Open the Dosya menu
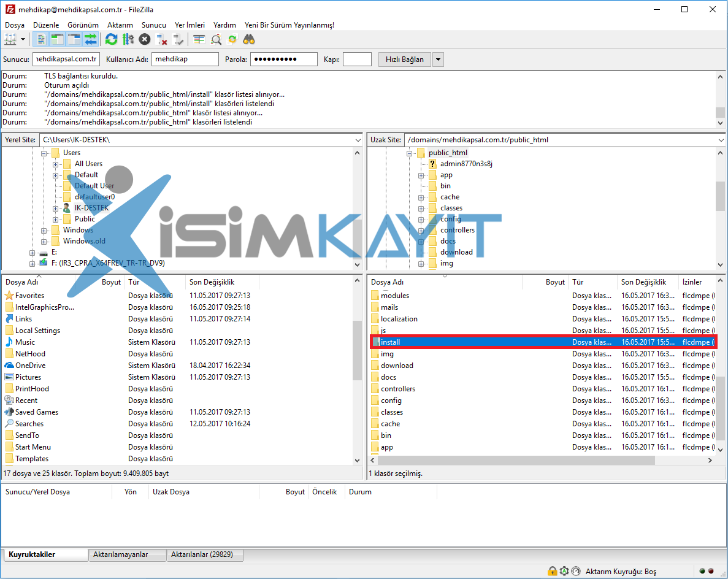Viewport: 728px width, 579px height. [14, 25]
